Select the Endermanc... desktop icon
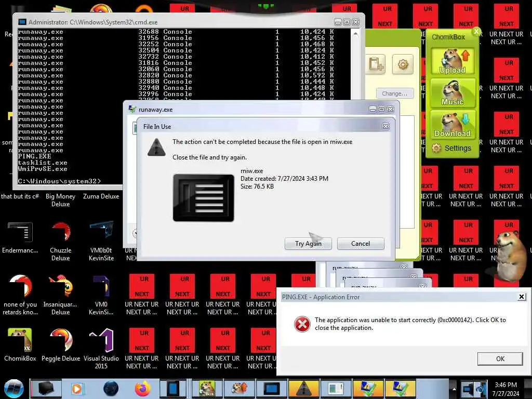This screenshot has width=532, height=399. click(20, 238)
